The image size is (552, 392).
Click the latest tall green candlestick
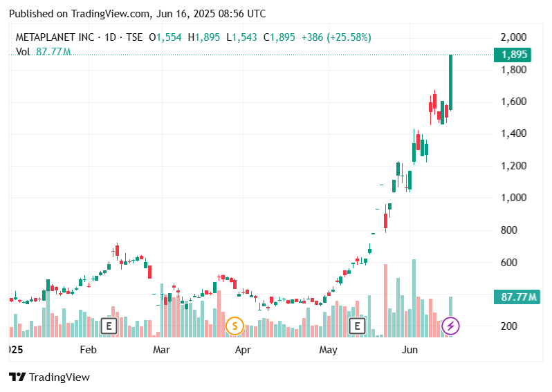(x=450, y=83)
